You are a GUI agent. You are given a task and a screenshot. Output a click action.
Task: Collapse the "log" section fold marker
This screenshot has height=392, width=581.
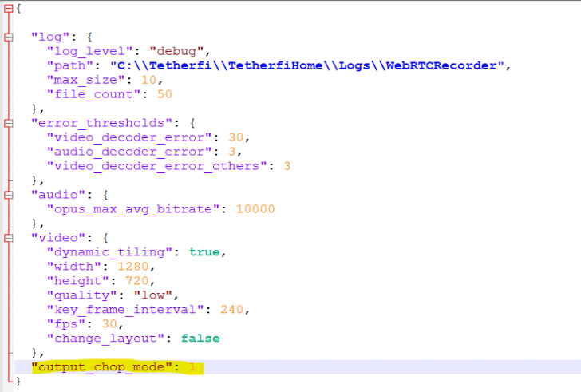9,37
